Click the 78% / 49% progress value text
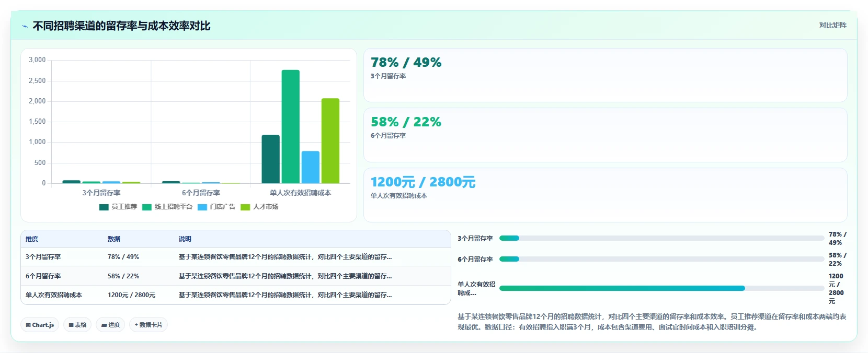This screenshot has height=353, width=868. pyautogui.click(x=837, y=239)
